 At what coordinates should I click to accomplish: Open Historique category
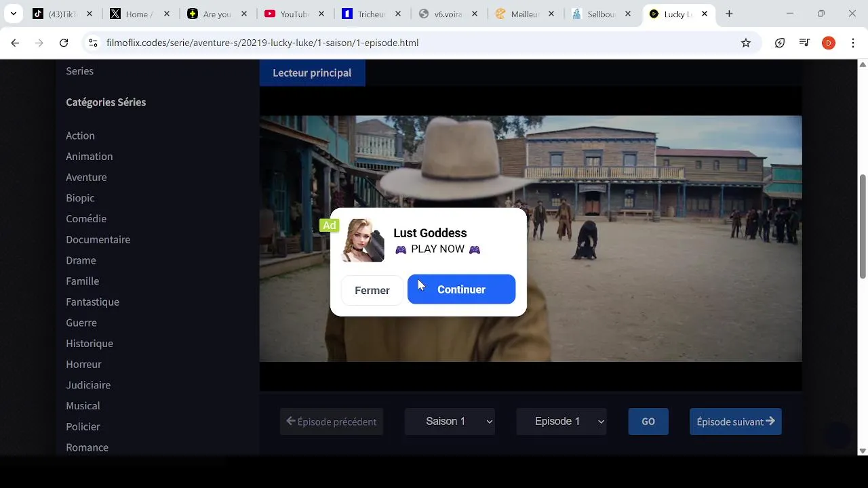[90, 344]
